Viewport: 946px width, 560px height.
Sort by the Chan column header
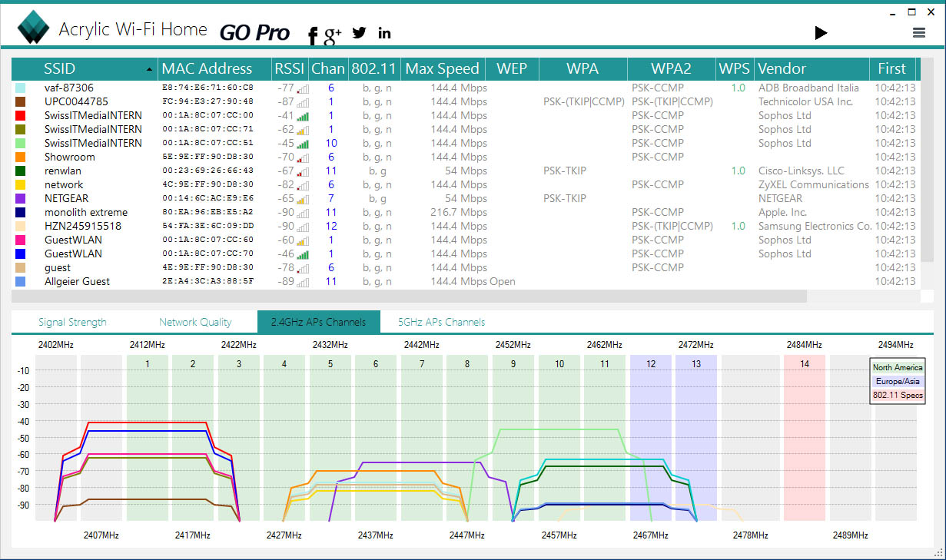(328, 68)
